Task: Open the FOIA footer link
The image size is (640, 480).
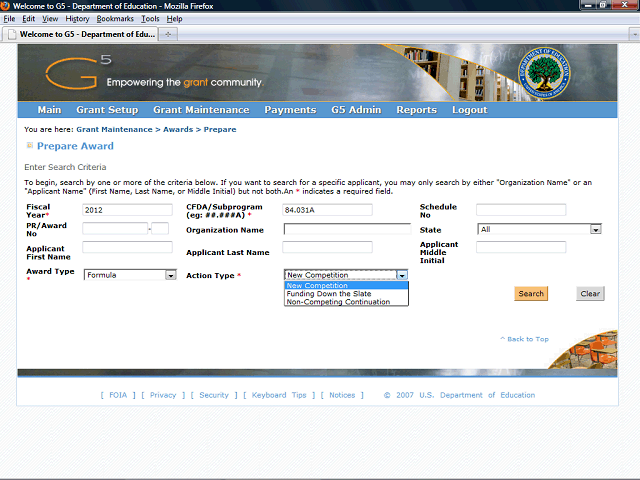Action: [x=118, y=395]
